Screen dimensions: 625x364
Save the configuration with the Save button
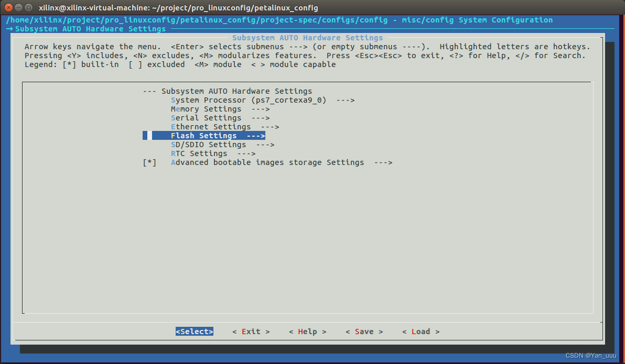coord(364,331)
